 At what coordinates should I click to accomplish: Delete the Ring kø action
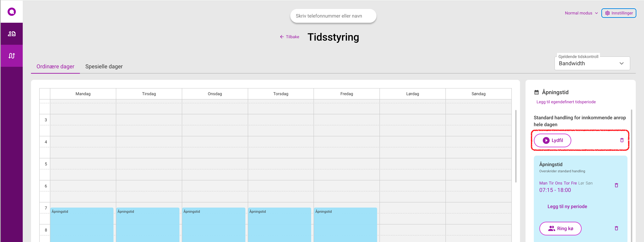pos(616,228)
